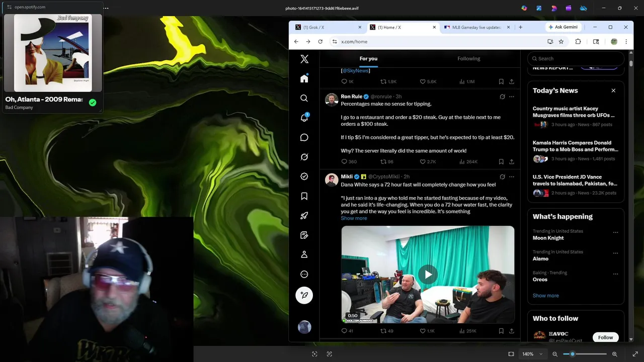Switch to the Grok / X browser tab
Image resolution: width=644 pixels, height=362 pixels.
coord(327,27)
